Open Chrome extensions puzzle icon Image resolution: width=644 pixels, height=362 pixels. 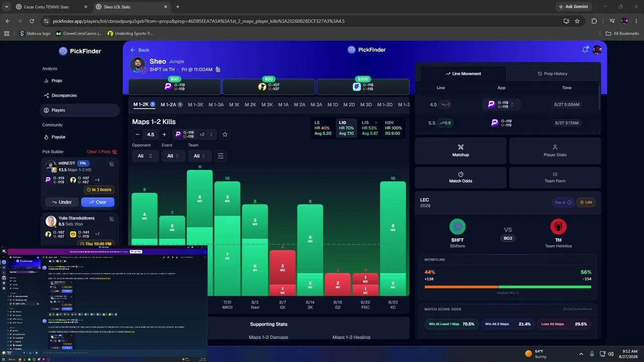[594, 21]
